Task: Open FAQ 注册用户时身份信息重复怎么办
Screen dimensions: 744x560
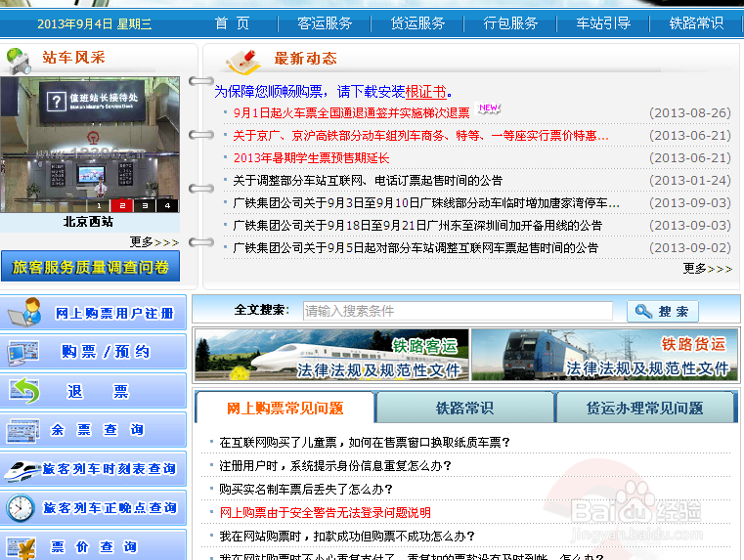Action: [x=335, y=465]
